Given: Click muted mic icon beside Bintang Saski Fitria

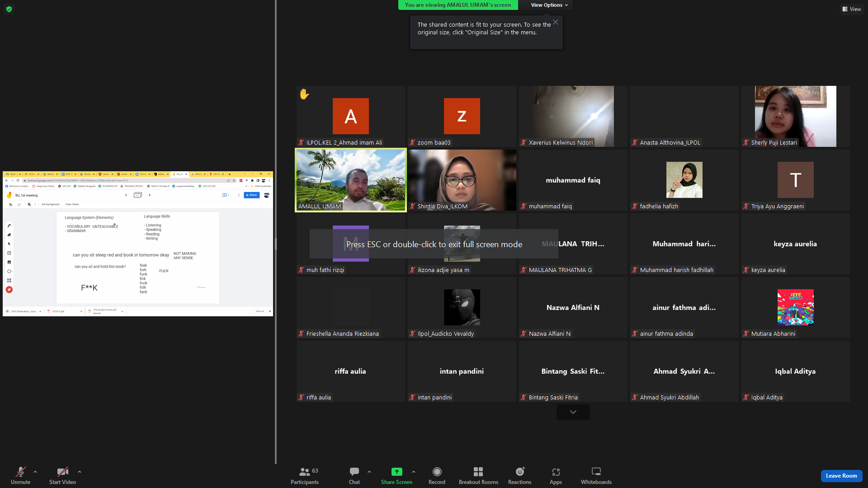Looking at the screenshot, I should point(524,398).
